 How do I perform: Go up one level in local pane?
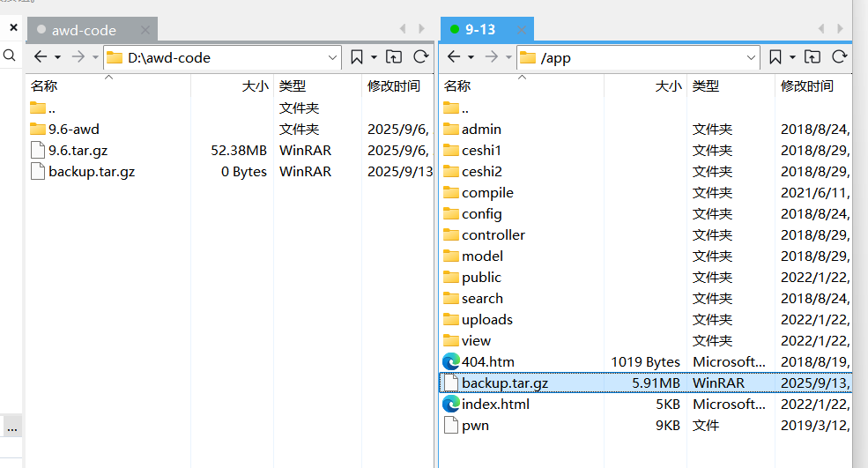coord(395,57)
